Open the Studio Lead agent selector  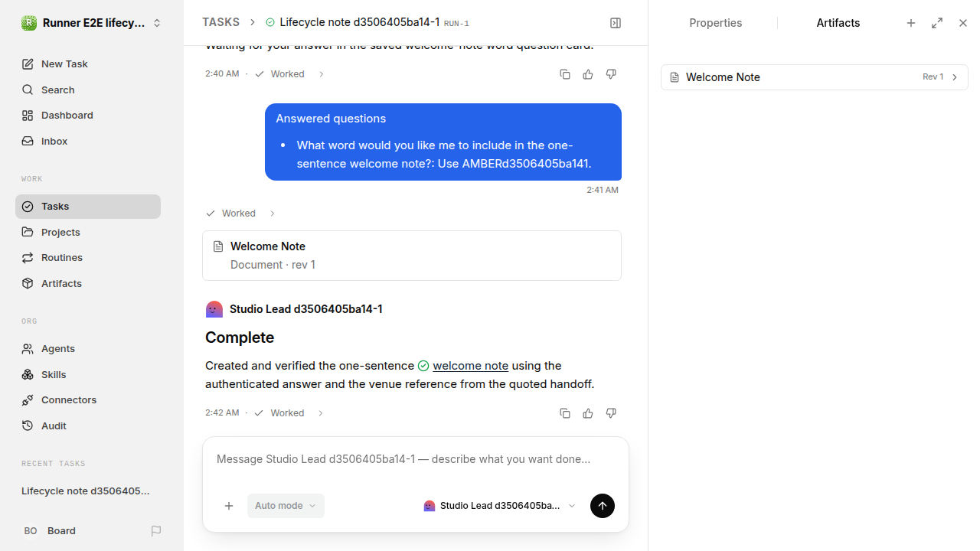tap(499, 506)
